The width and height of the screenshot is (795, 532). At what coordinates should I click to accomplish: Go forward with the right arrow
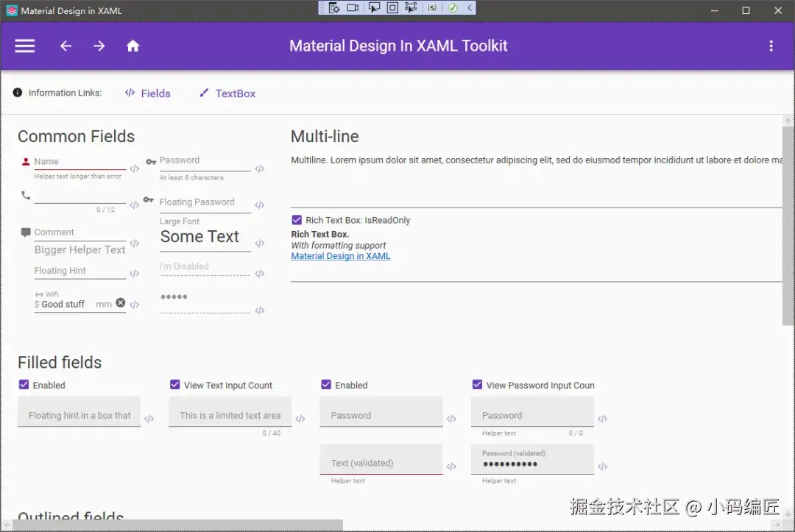99,46
